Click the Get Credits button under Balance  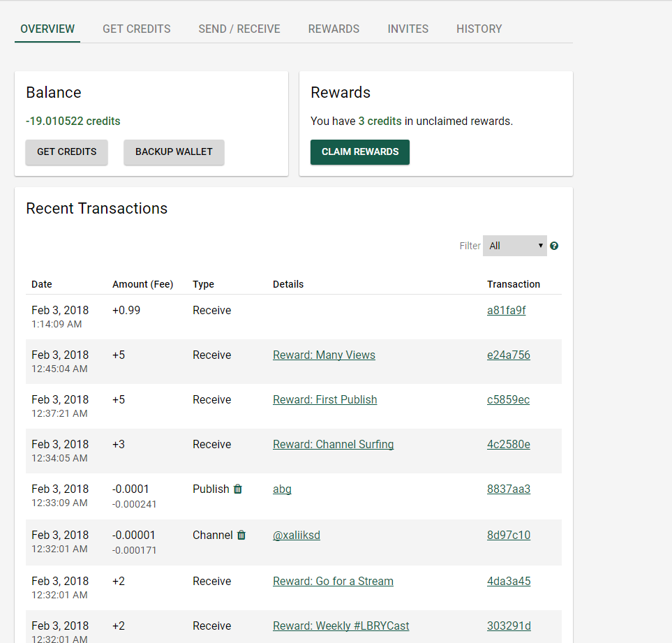[66, 151]
